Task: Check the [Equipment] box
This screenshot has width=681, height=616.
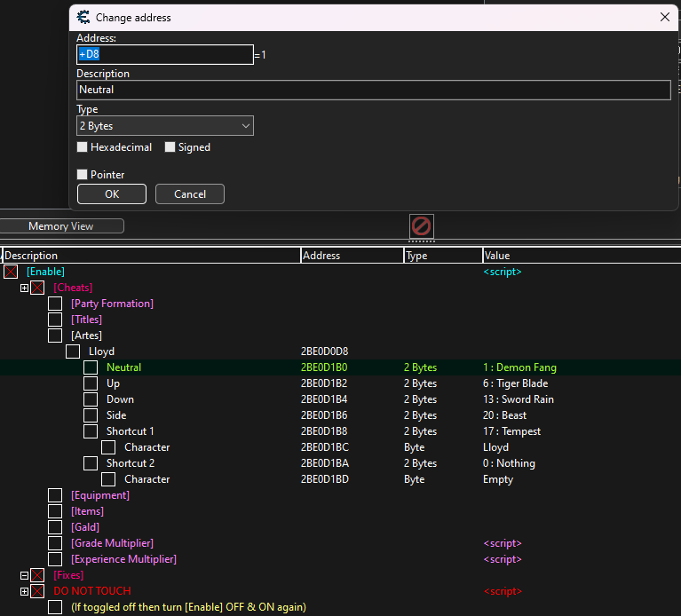Action: point(55,495)
